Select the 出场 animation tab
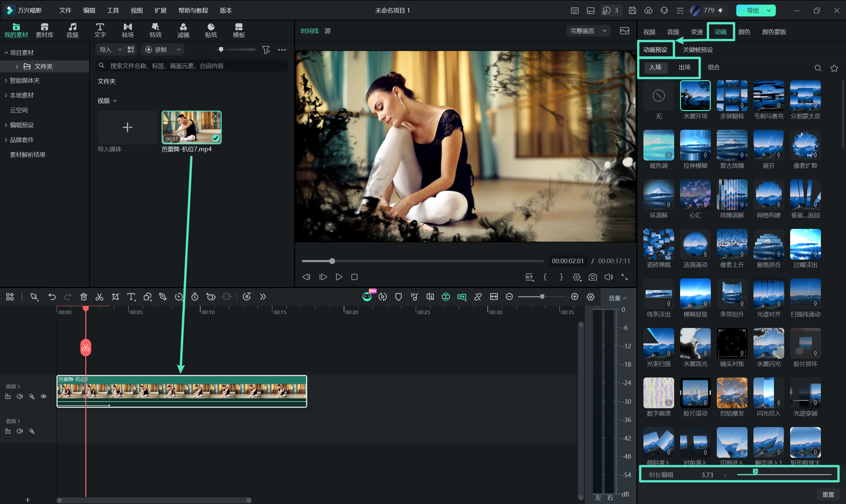The height and width of the screenshot is (504, 846). (x=684, y=67)
